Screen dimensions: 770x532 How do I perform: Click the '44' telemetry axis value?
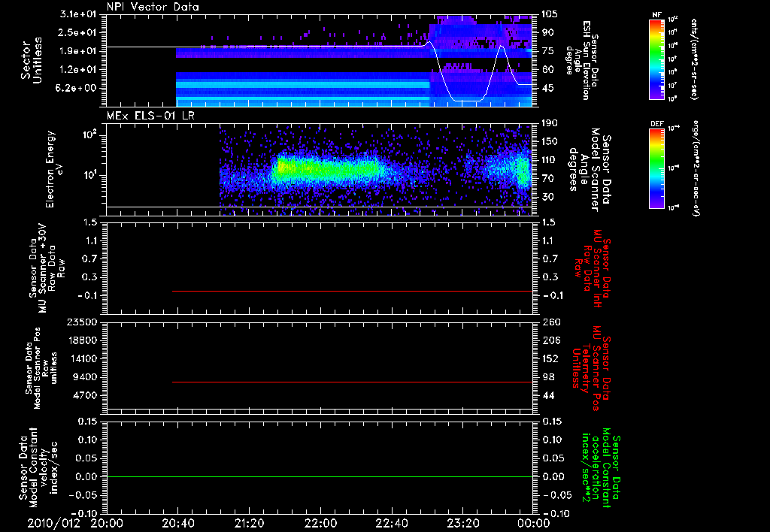[x=548, y=395]
